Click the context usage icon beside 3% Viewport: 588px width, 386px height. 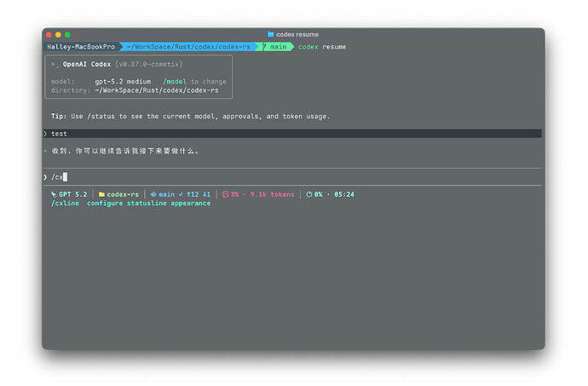(x=225, y=194)
